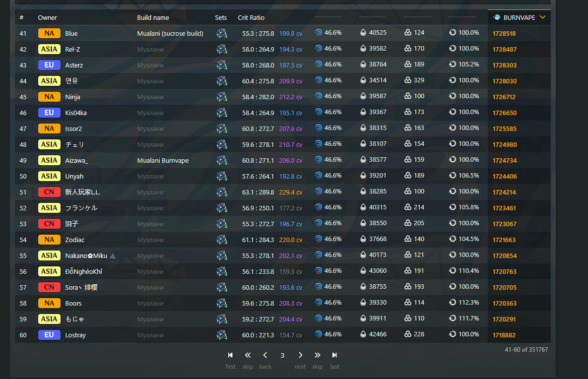Go to the next page
This screenshot has height=379, width=588.
pos(300,355)
